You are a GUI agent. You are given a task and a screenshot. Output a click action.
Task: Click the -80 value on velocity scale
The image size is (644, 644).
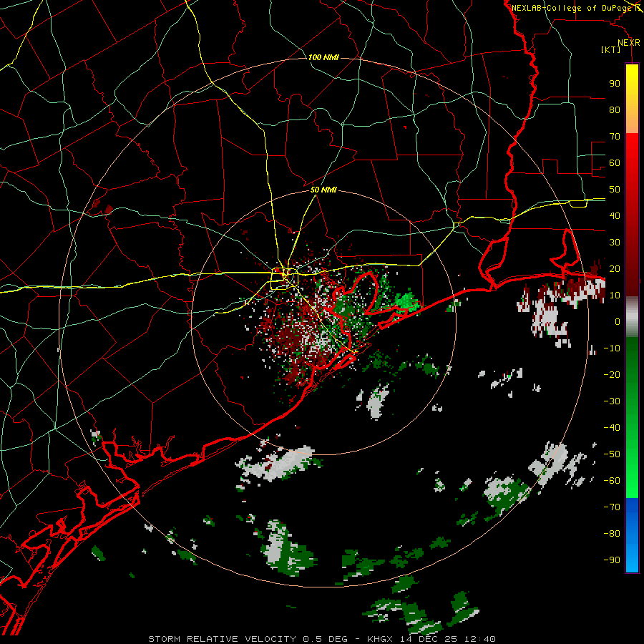tap(612, 534)
